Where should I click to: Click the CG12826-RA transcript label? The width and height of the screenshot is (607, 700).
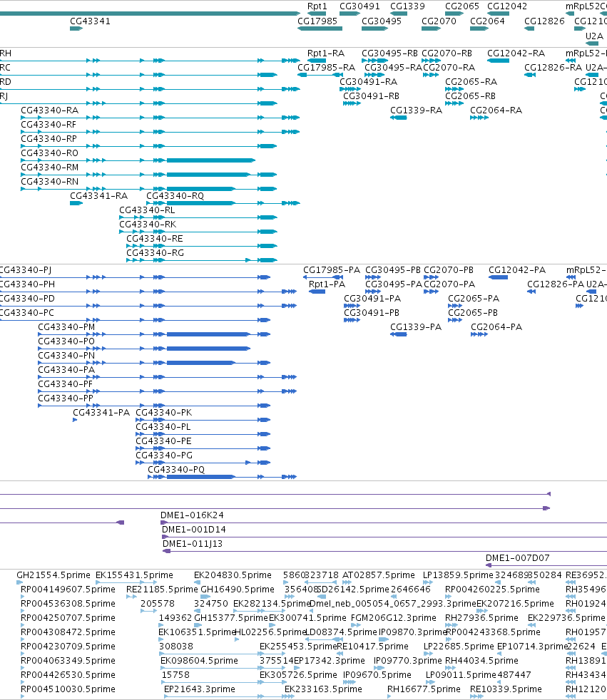553,68
